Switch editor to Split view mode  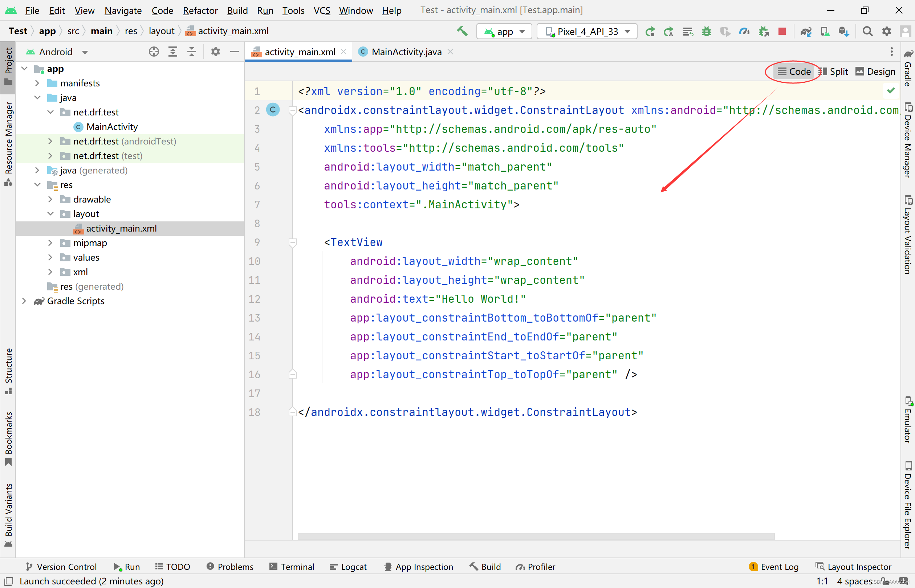click(x=834, y=72)
